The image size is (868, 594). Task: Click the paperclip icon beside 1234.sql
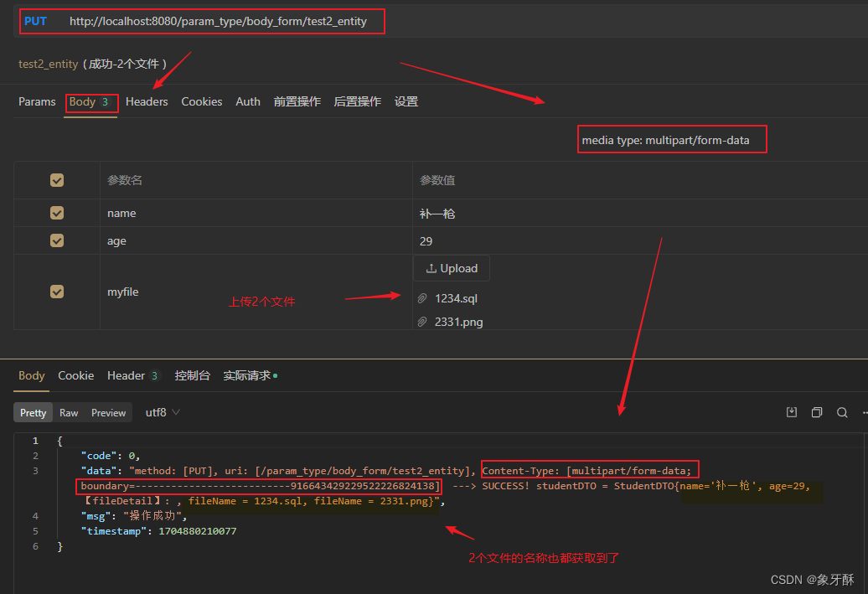pos(422,298)
